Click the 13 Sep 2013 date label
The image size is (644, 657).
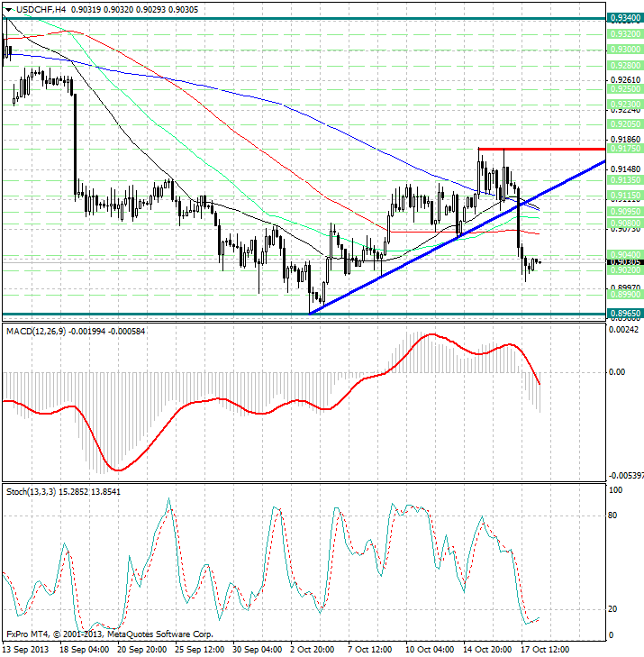coord(26,650)
